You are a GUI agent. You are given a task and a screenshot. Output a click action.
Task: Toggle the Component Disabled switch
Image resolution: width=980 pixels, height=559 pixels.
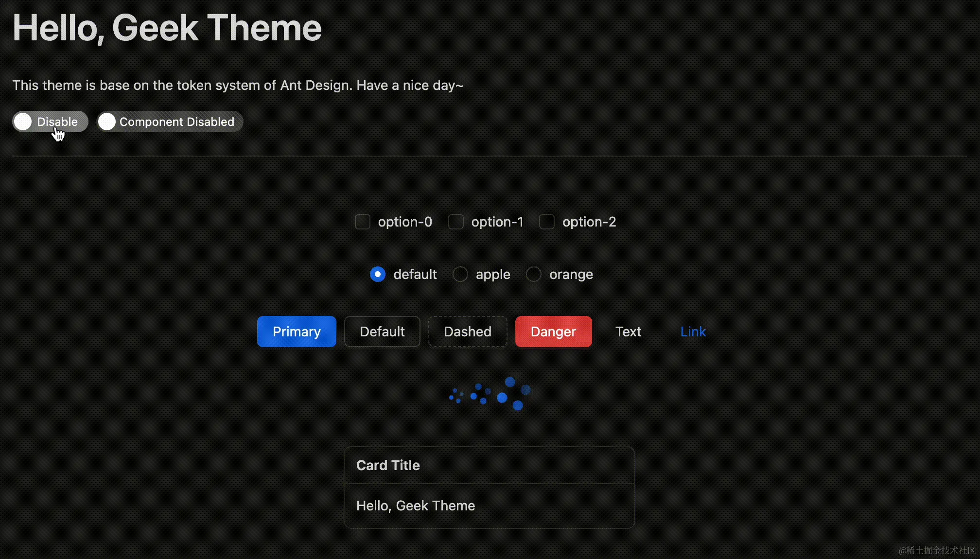(170, 122)
